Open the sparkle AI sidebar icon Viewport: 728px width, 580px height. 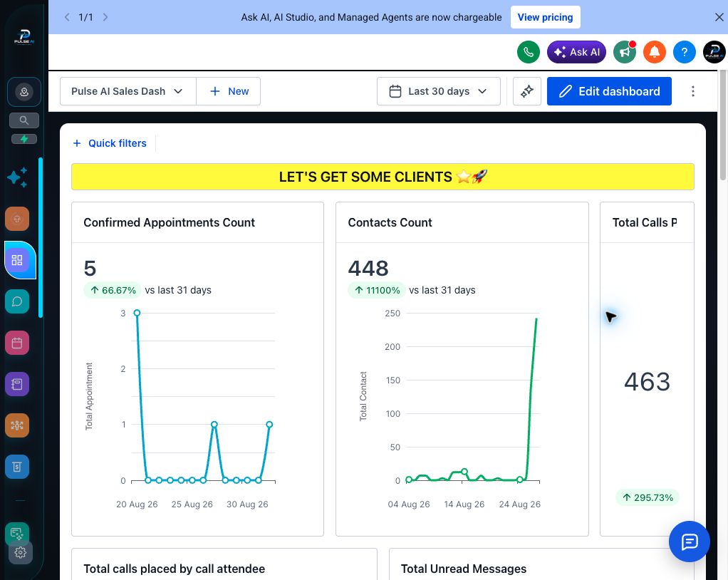point(17,177)
